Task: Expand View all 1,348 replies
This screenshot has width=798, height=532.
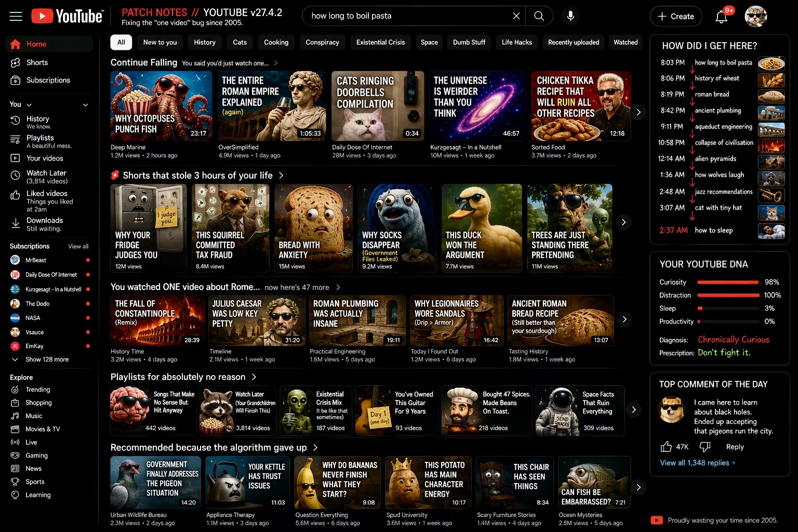Action: coord(698,463)
